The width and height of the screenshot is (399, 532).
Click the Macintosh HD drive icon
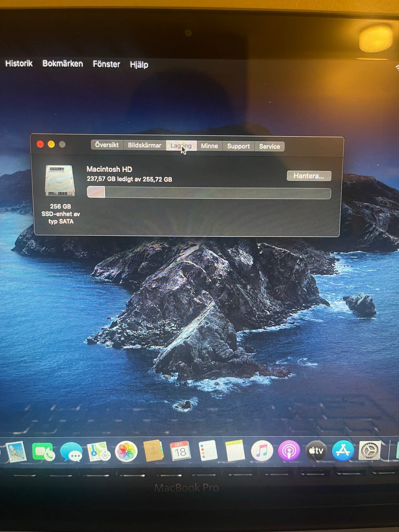(x=60, y=181)
